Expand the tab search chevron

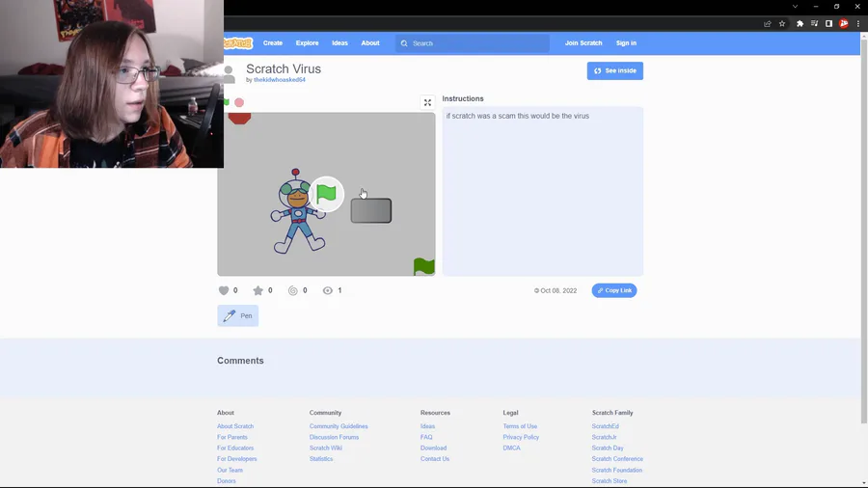click(x=795, y=7)
